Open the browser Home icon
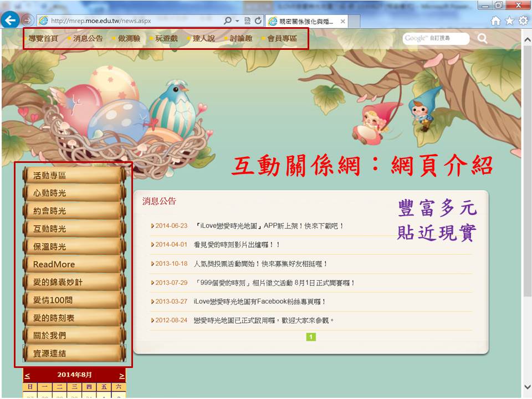The height and width of the screenshot is (399, 532). [495, 21]
